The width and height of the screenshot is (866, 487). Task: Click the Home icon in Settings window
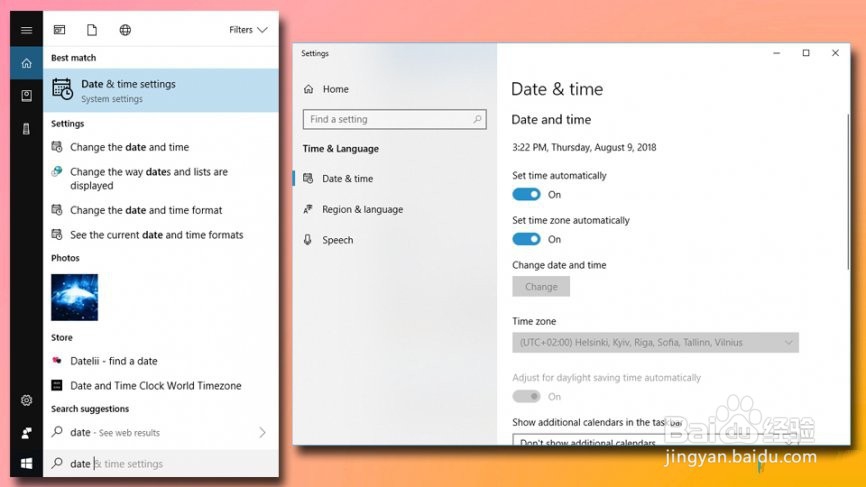coord(309,89)
